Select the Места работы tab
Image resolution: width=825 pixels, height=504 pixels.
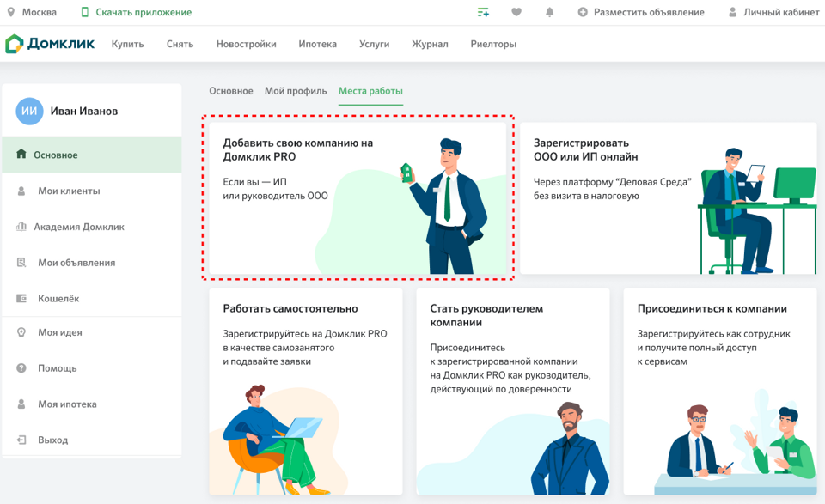point(370,91)
